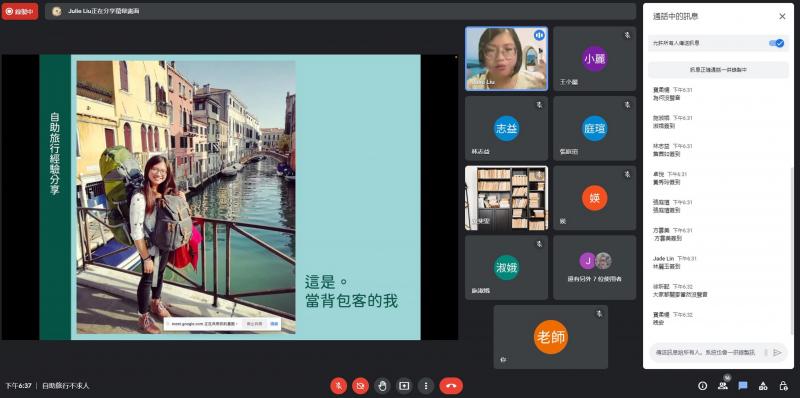The height and width of the screenshot is (398, 800).
Task: Unmute the microphone in the call controls
Action: pyautogui.click(x=338, y=386)
